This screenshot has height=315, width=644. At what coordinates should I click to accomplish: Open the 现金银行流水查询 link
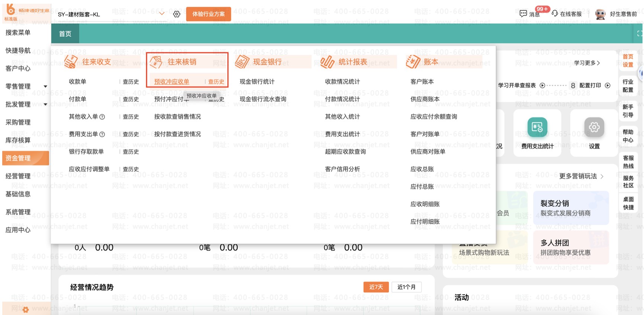263,99
